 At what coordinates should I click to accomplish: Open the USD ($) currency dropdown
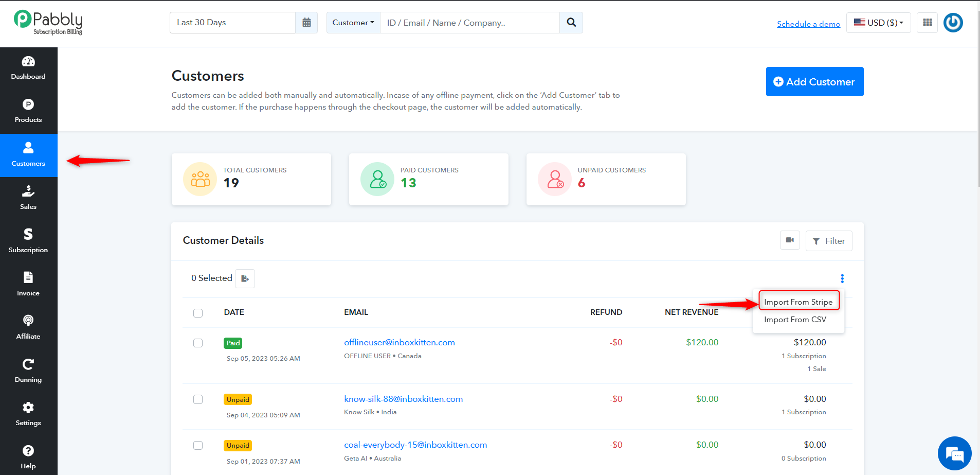(879, 23)
